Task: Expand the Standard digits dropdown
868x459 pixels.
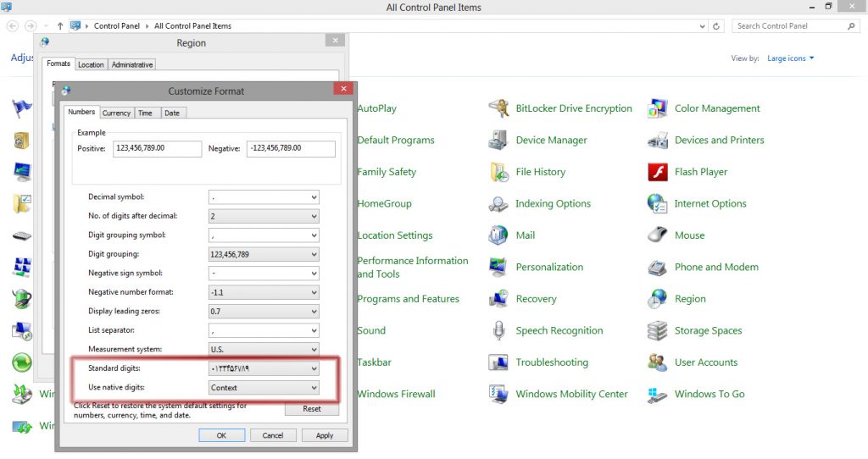Action: 314,369
